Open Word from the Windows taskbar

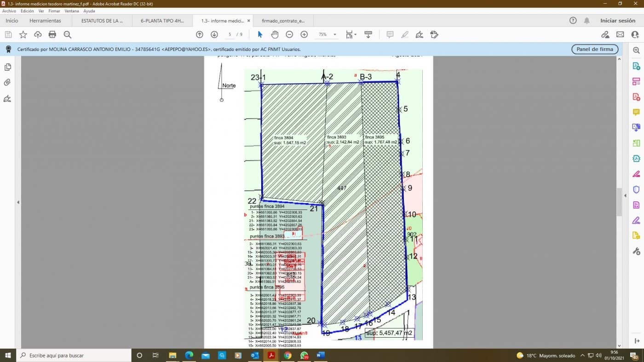click(321, 355)
